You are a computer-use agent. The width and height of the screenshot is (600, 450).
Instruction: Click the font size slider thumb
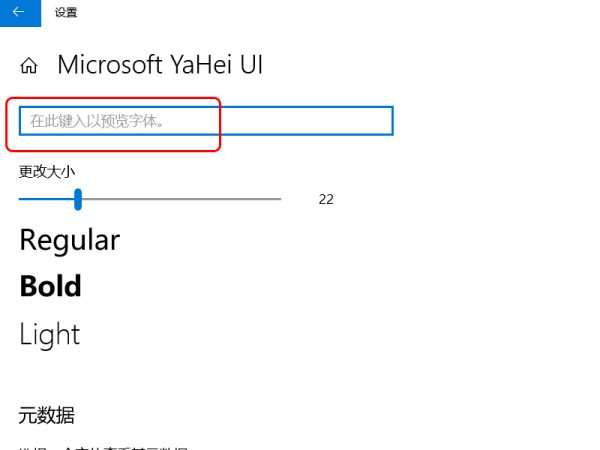coord(77,199)
